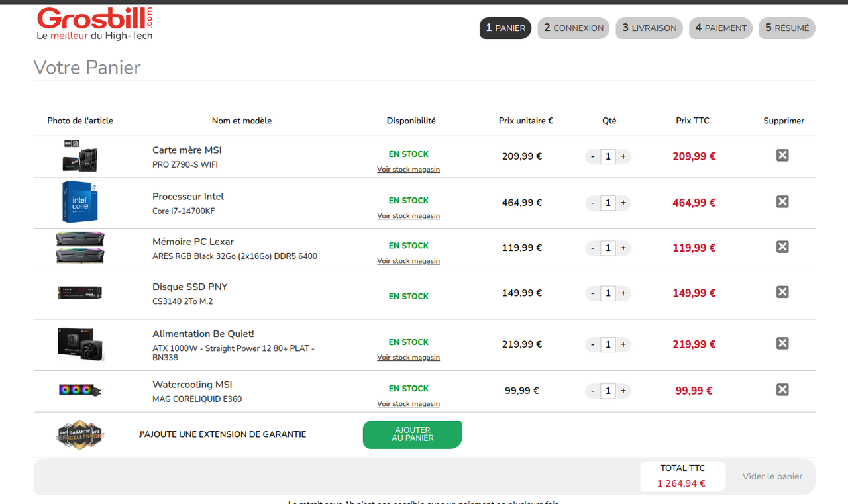Go to the 4 PAIEMENT step

pos(721,28)
